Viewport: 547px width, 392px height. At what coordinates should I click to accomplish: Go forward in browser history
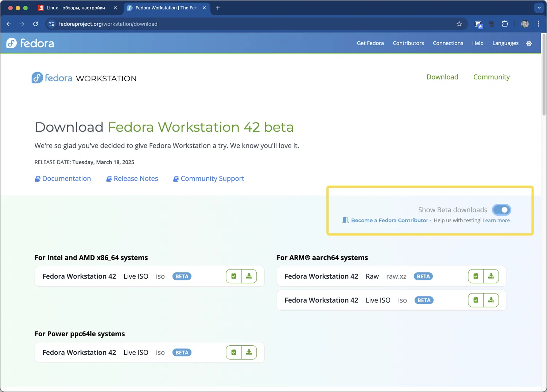point(22,24)
